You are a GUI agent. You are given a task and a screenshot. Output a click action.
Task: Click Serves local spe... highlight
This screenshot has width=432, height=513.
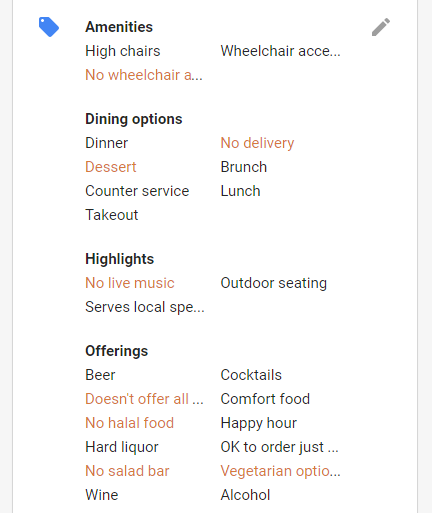tap(145, 307)
